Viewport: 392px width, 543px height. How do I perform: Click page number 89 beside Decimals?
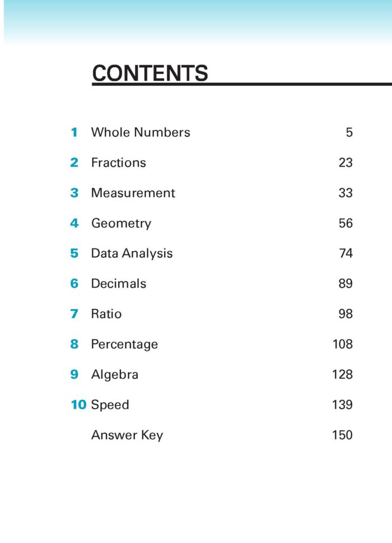pyautogui.click(x=346, y=284)
